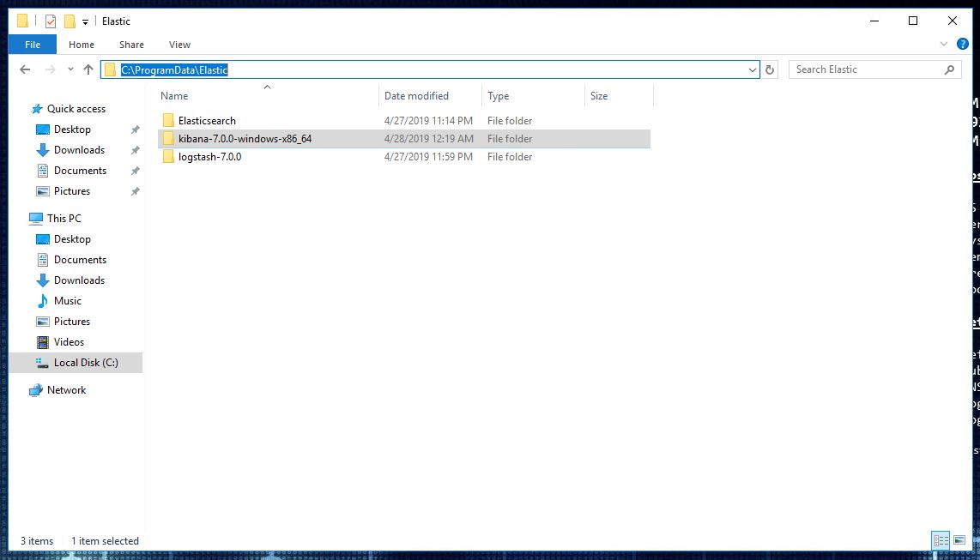
Task: Select This PC in the navigation pane
Action: point(64,219)
